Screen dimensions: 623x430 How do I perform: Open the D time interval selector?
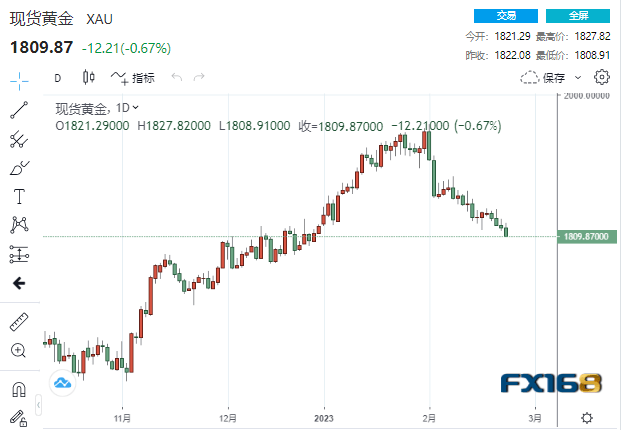coord(58,78)
